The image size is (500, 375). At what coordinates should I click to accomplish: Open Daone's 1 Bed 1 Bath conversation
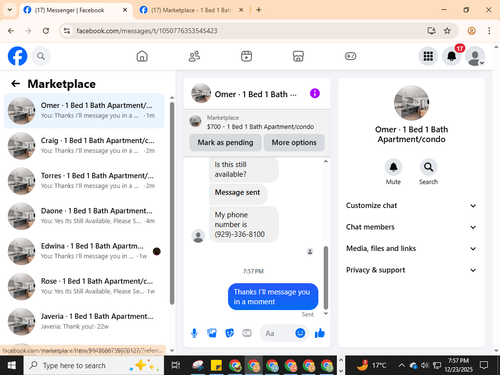coord(84,216)
